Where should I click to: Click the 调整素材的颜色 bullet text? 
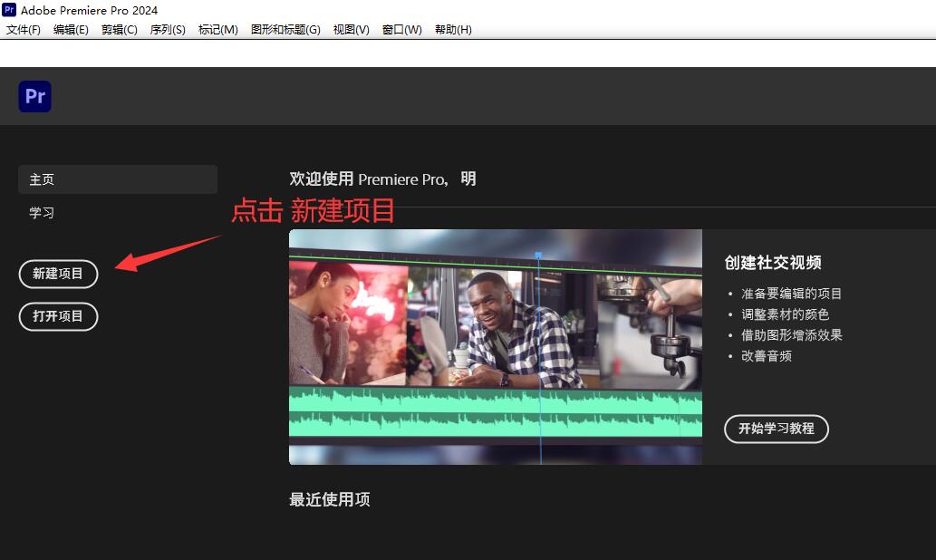[785, 314]
